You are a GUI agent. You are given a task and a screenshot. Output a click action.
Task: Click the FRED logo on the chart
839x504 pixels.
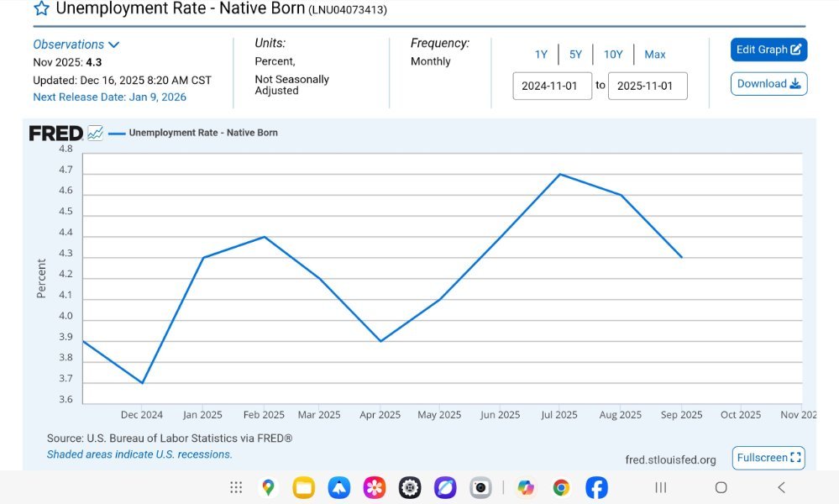pos(56,133)
